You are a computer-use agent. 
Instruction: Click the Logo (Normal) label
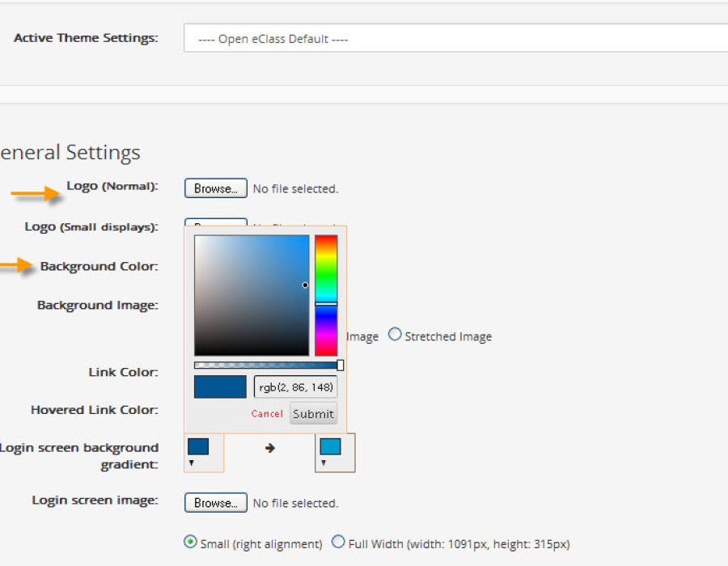[x=112, y=186]
